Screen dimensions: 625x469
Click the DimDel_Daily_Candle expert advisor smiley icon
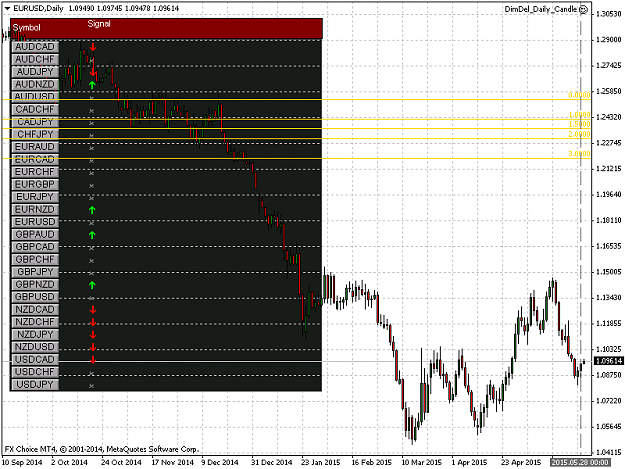click(x=583, y=9)
